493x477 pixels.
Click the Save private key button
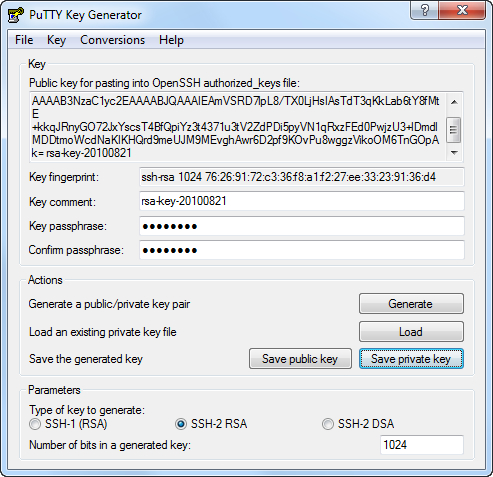coord(411,359)
